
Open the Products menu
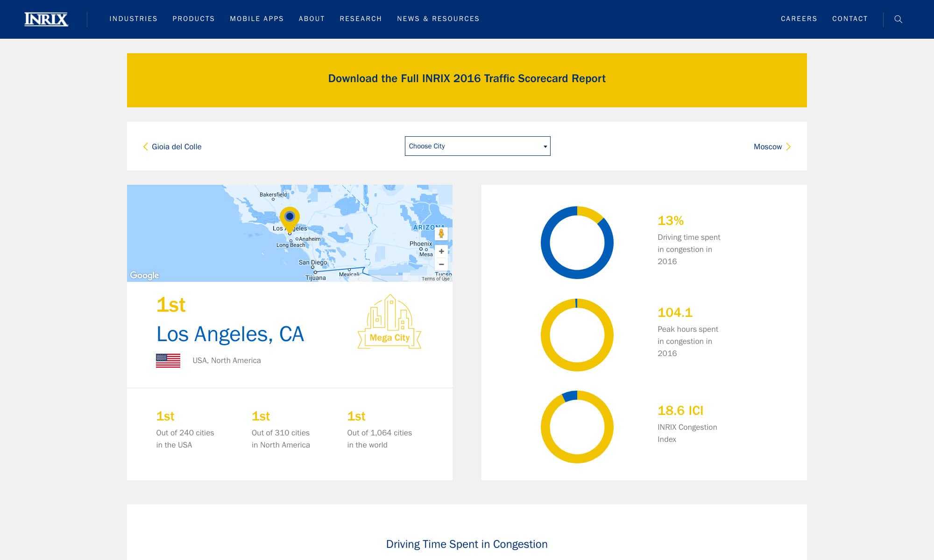[194, 19]
